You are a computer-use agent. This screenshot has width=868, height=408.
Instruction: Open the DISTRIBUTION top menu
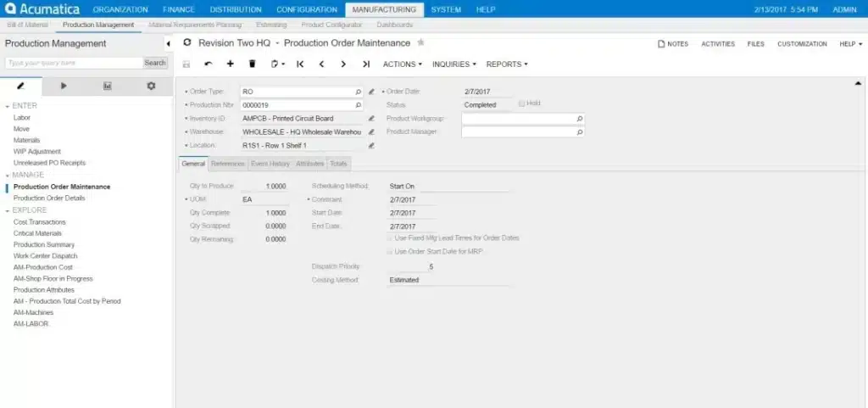(236, 9)
